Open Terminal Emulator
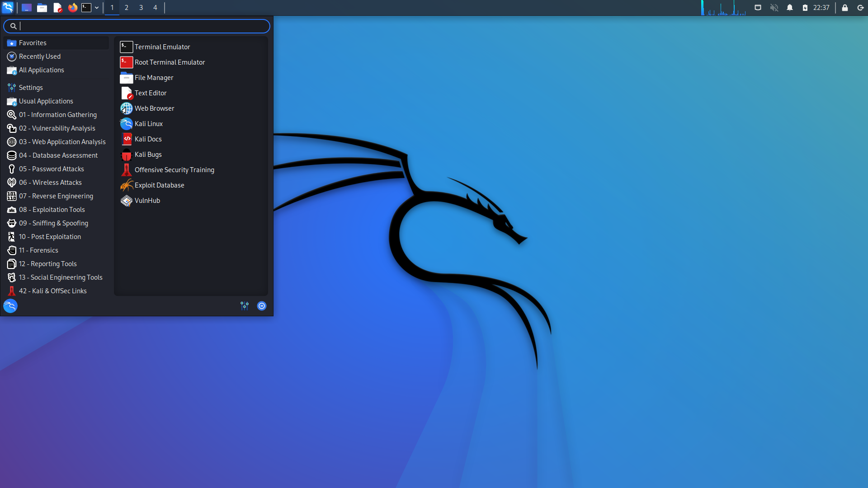 click(162, 46)
